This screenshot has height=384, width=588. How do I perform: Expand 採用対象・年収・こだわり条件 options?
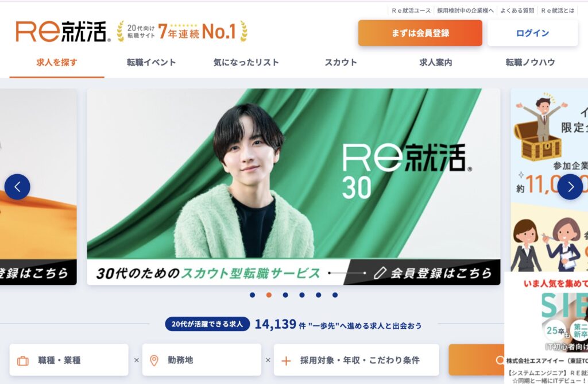point(356,360)
